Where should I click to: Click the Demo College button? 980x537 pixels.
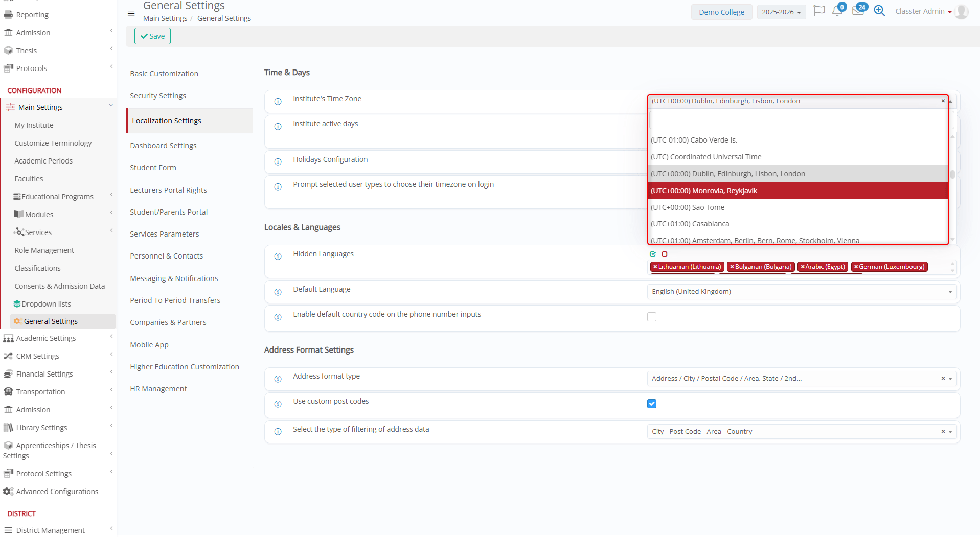pyautogui.click(x=721, y=12)
